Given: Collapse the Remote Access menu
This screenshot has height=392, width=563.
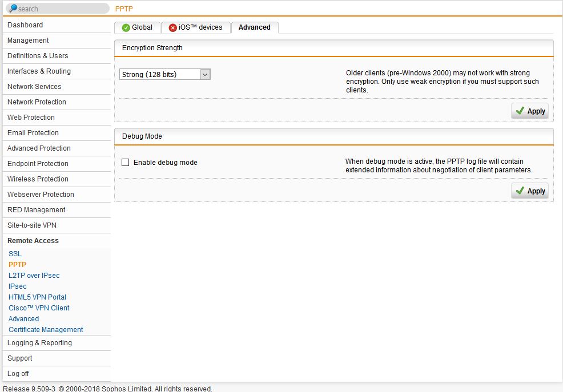Looking at the screenshot, I should click(57, 241).
